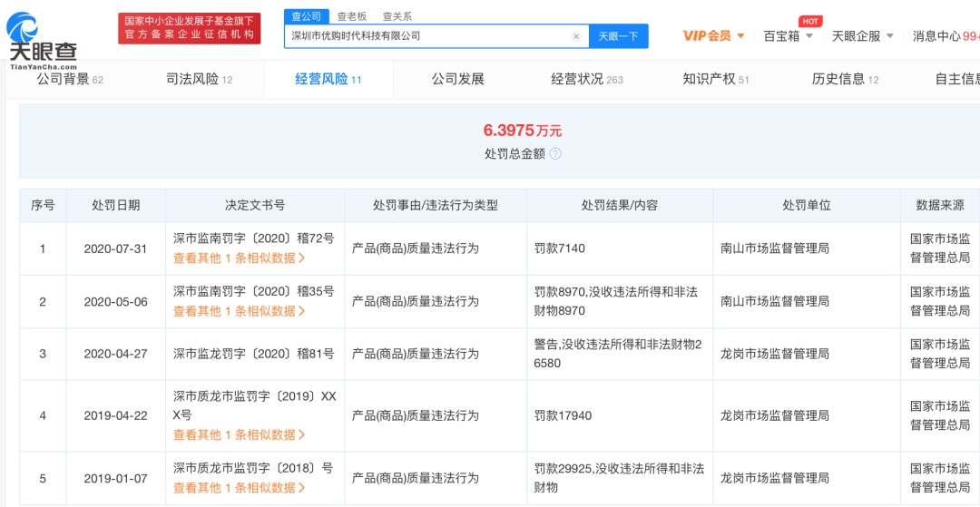
Task: Click penalty result 罚款17940
Action: click(563, 415)
